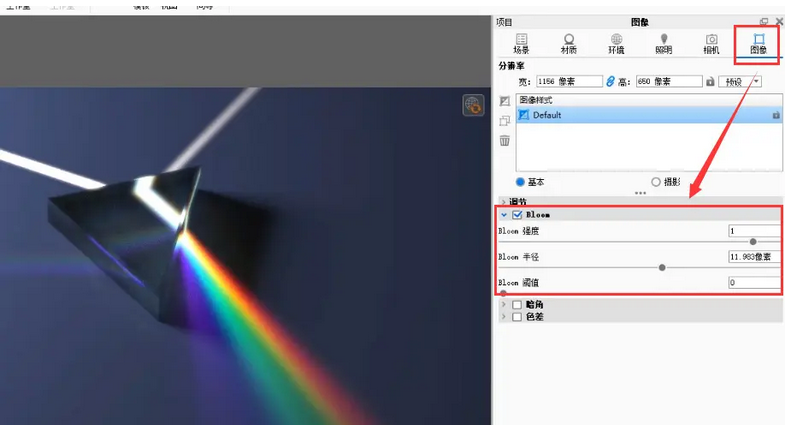
Task: Open the 场景 (Scene) tab
Action: click(x=521, y=43)
